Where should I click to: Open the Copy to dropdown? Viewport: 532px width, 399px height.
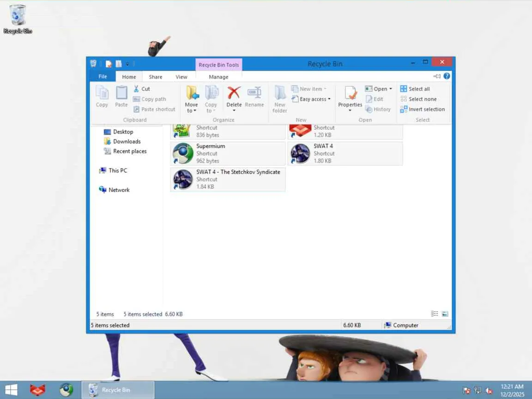pos(211,99)
